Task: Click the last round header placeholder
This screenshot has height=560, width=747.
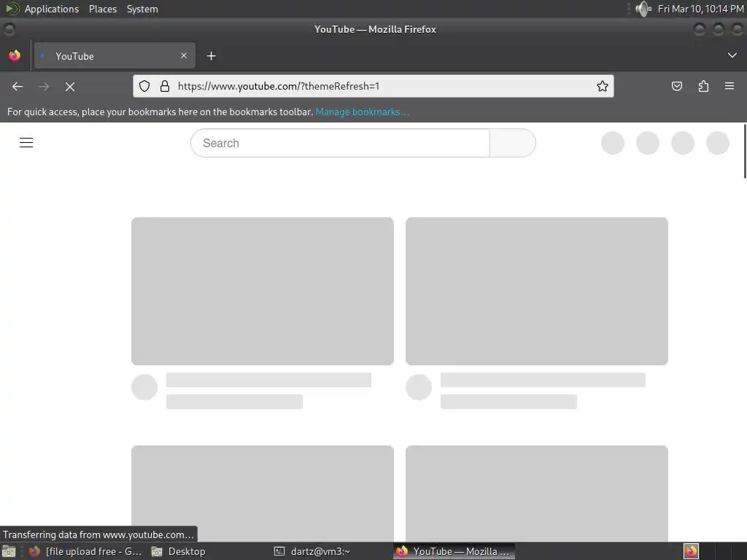Action: [718, 143]
